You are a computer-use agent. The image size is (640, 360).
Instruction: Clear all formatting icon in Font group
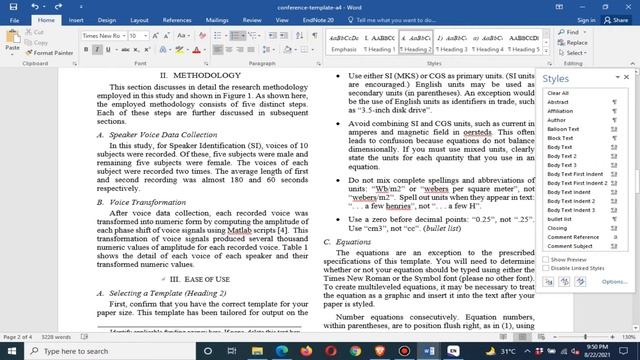click(x=202, y=36)
